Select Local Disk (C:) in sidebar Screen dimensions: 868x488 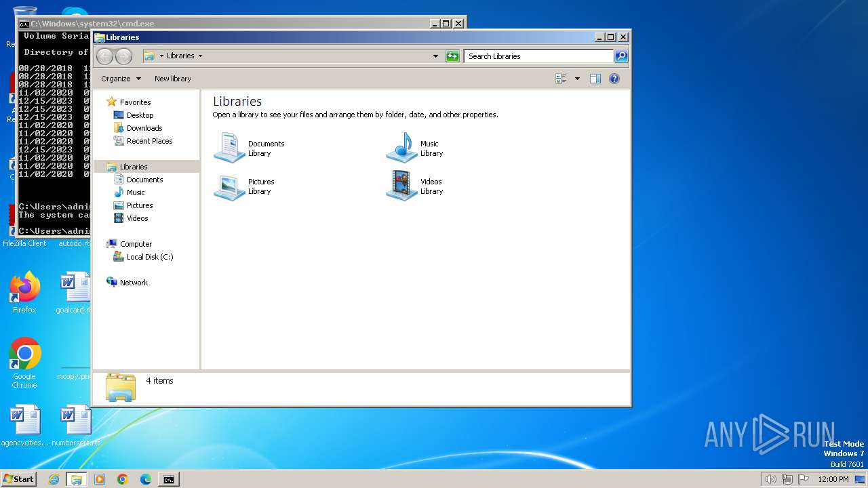click(x=149, y=257)
